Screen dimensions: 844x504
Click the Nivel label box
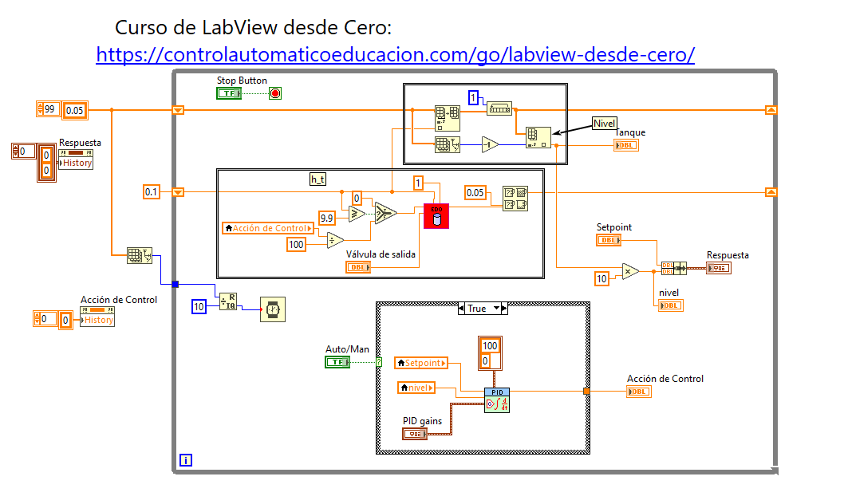pos(605,124)
